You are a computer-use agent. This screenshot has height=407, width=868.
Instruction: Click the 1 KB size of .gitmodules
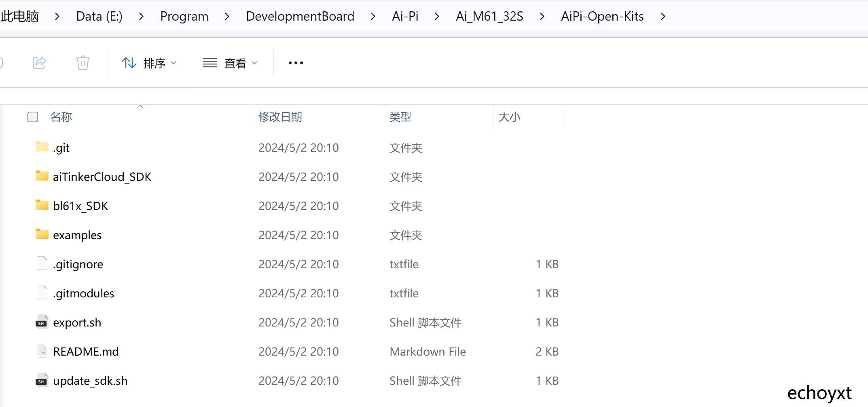click(547, 293)
